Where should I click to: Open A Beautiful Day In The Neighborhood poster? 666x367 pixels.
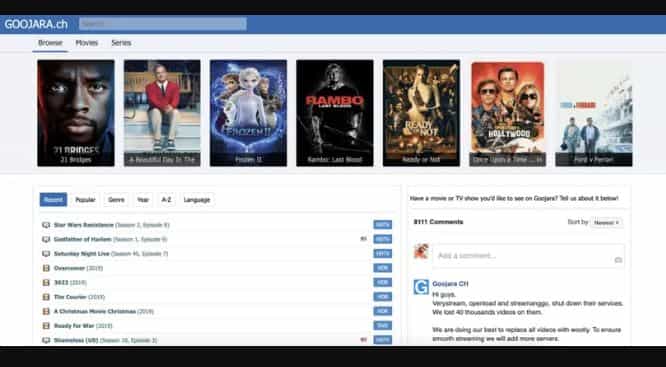pos(162,113)
